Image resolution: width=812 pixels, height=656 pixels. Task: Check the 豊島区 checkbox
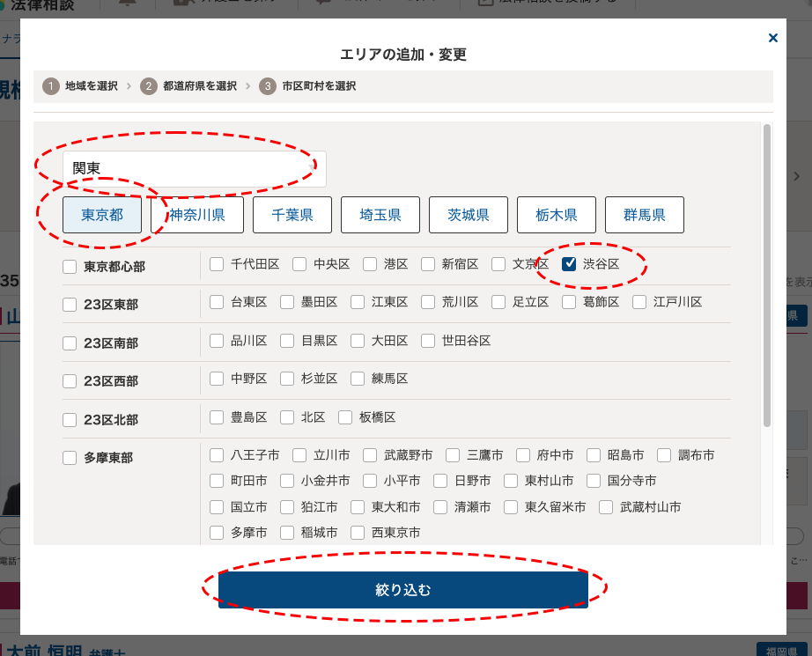(x=217, y=417)
